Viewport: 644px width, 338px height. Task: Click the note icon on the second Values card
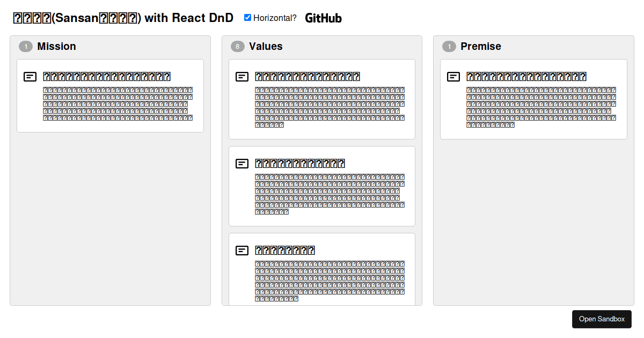(x=241, y=163)
